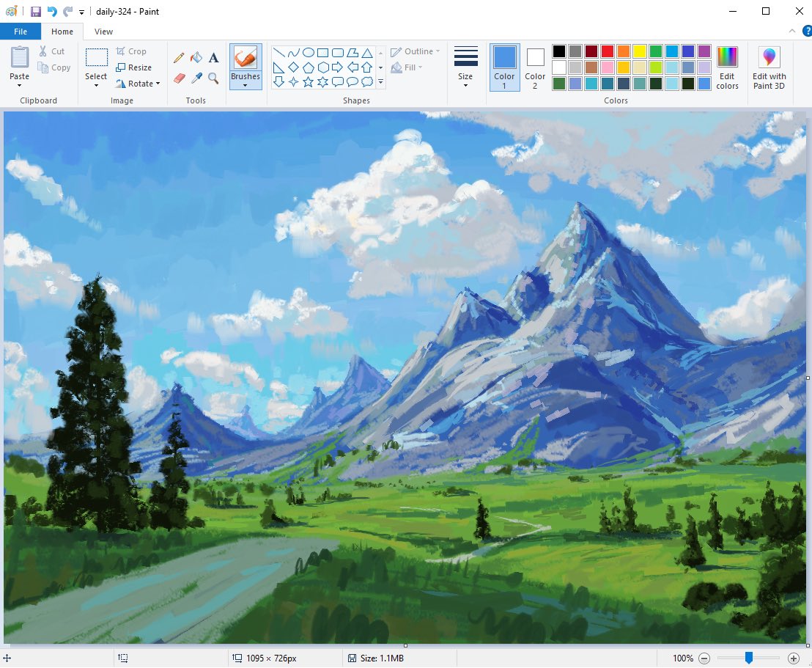Click the zoom in plus button
This screenshot has height=668, width=812.
[794, 658]
